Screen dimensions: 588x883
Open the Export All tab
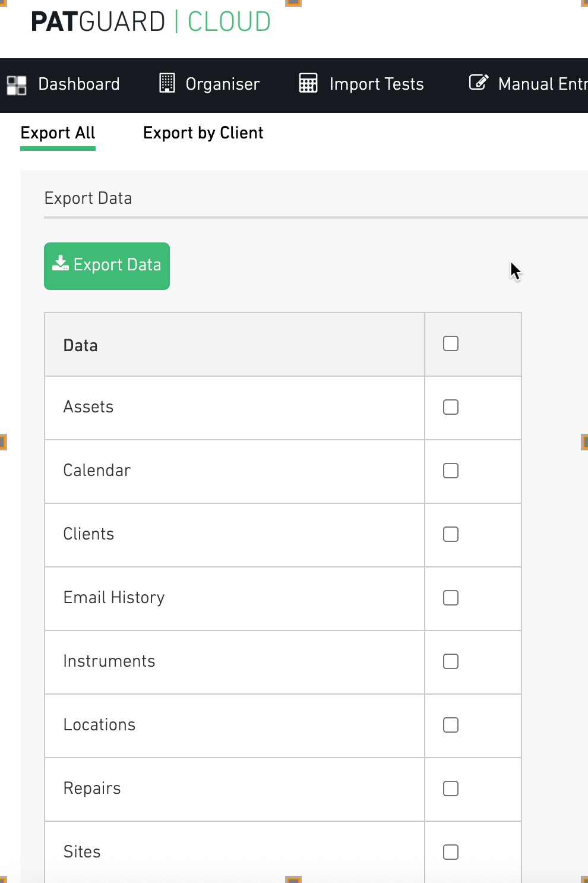pyautogui.click(x=58, y=133)
